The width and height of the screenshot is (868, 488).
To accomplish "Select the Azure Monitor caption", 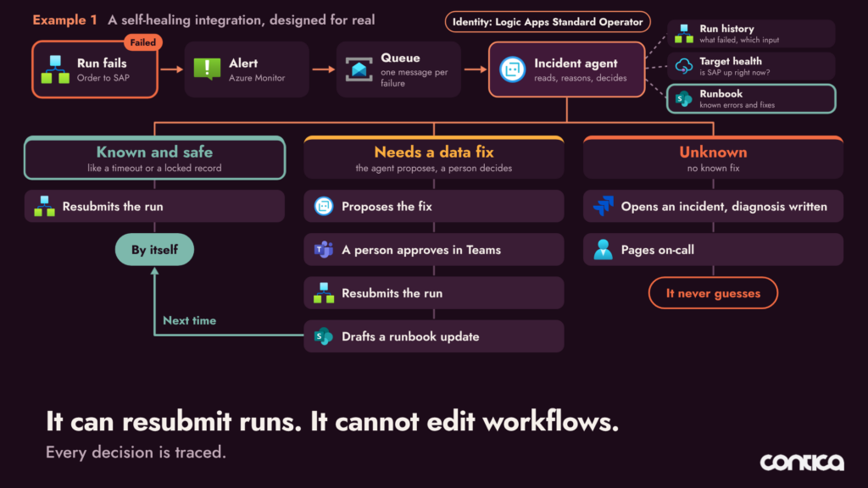I will (257, 78).
